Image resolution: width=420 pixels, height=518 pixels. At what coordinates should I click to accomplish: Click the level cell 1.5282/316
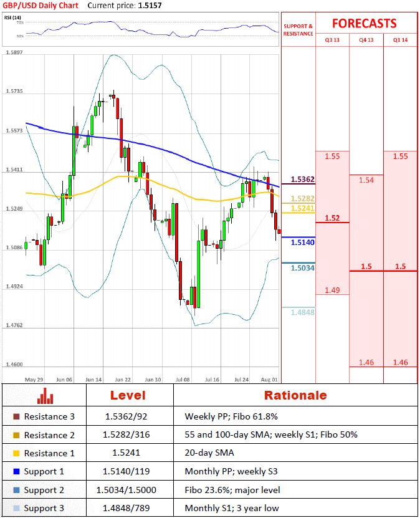[126, 434]
